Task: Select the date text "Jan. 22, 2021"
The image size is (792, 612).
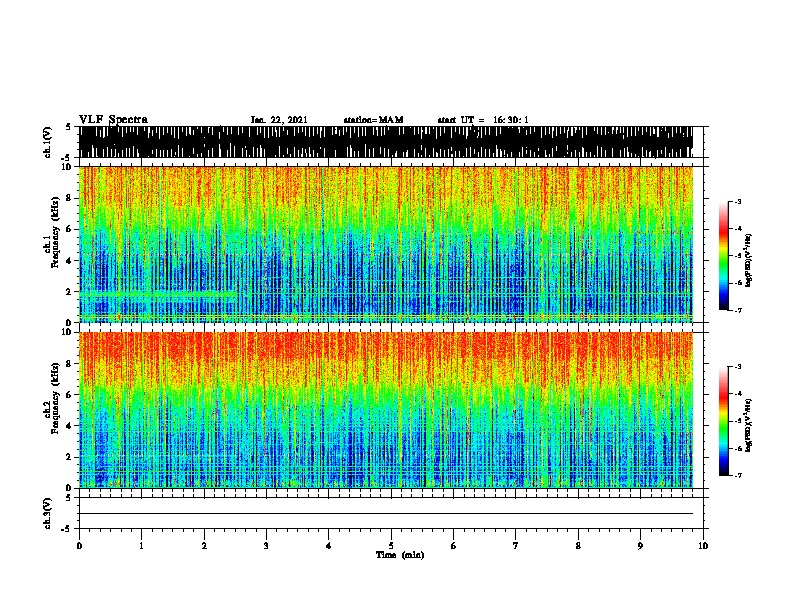Action: point(279,120)
